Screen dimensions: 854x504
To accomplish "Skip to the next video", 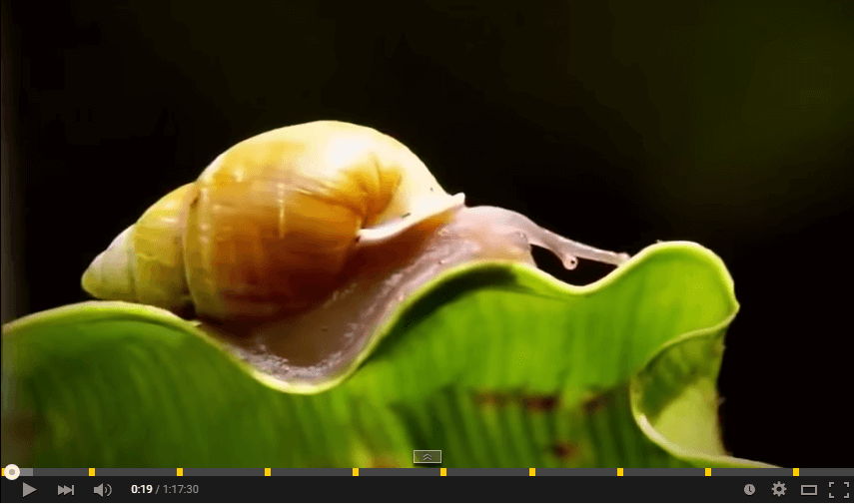I will pyautogui.click(x=66, y=489).
